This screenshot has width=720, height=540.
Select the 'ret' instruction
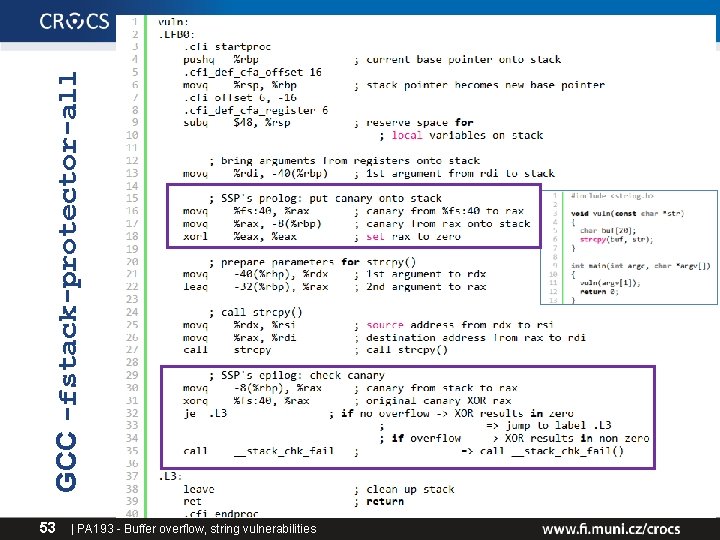[x=192, y=502]
